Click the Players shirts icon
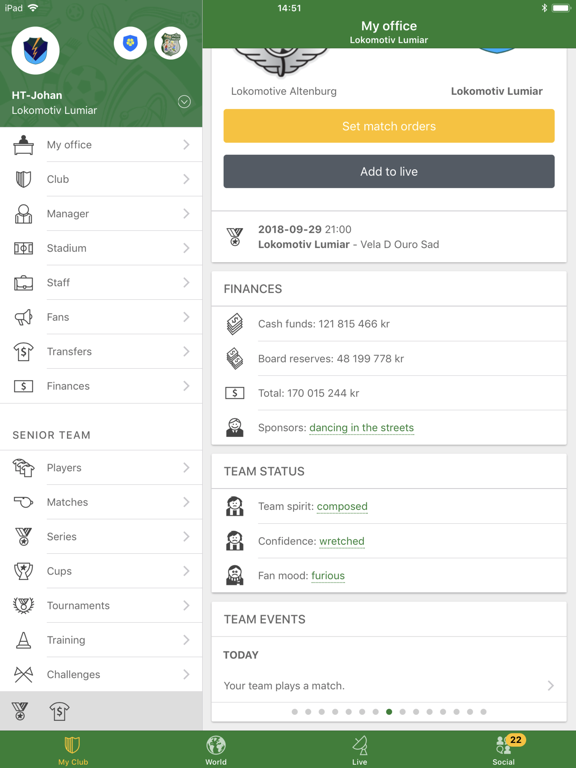 click(x=24, y=468)
